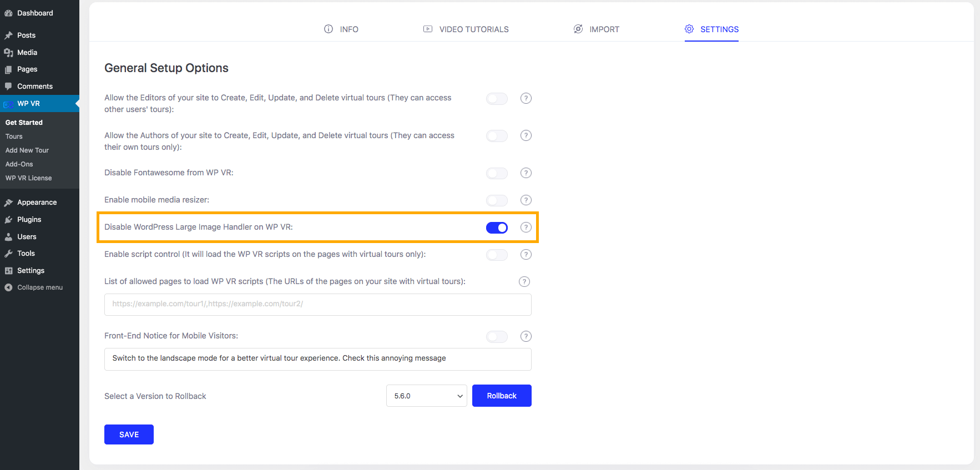Enable mobile media resizer toggle
980x470 pixels.
[497, 200]
